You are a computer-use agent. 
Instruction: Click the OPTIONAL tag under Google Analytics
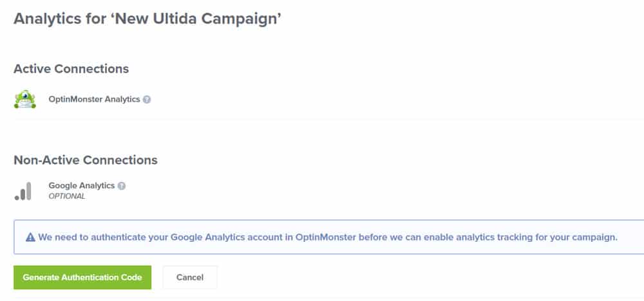67,196
